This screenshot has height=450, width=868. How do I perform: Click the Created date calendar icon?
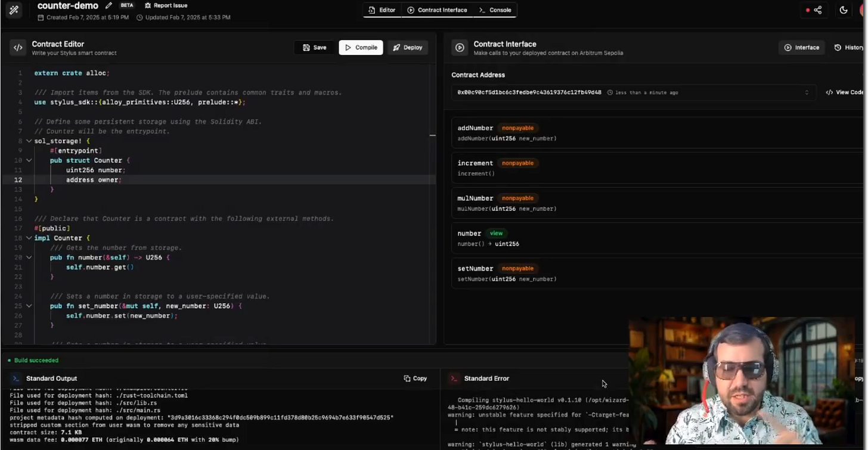41,17
